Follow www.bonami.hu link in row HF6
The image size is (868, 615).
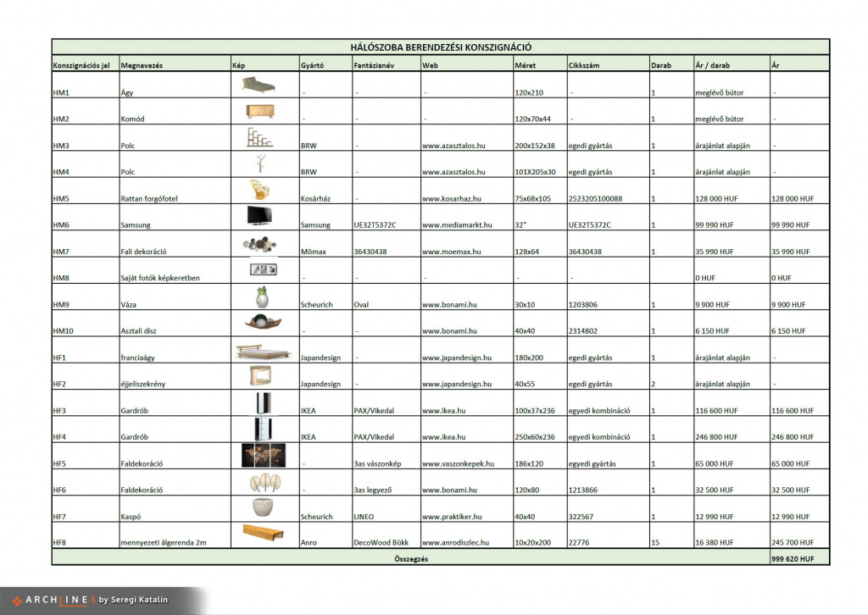point(449,490)
